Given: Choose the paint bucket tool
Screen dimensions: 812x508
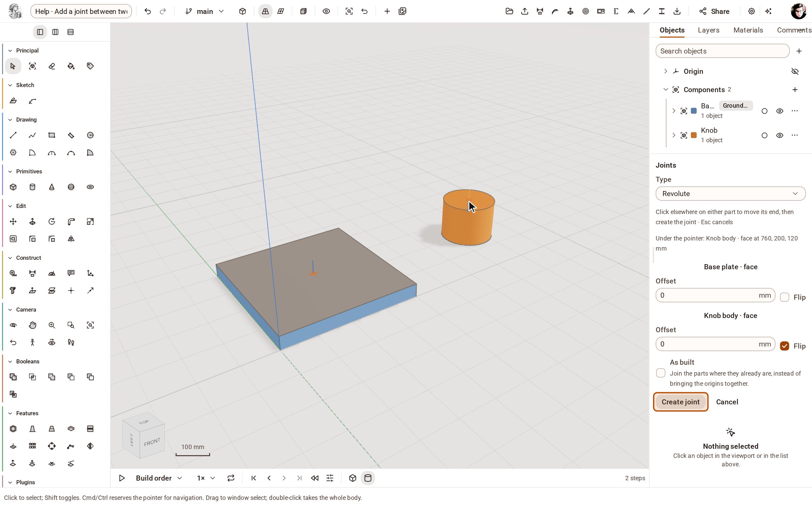Looking at the screenshot, I should tap(71, 66).
